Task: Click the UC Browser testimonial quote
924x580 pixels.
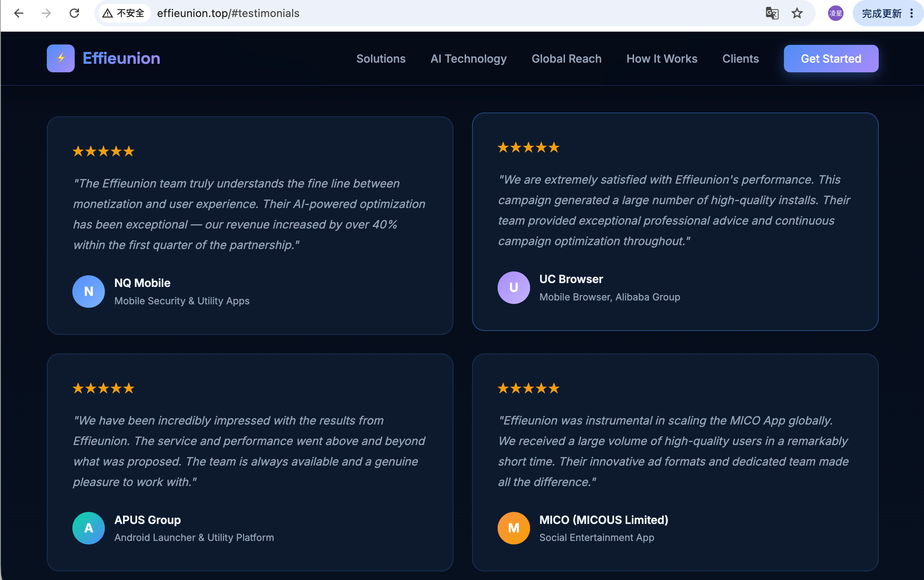Action: pyautogui.click(x=674, y=210)
